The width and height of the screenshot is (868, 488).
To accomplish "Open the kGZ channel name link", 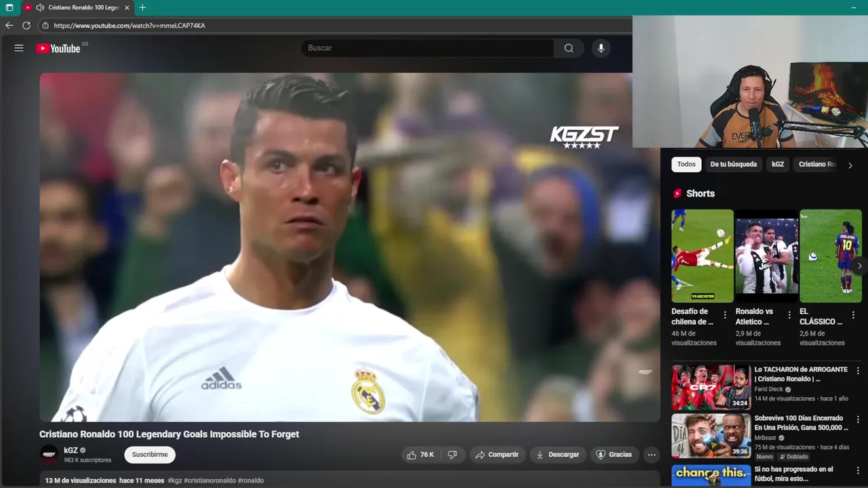I will pos(71,450).
